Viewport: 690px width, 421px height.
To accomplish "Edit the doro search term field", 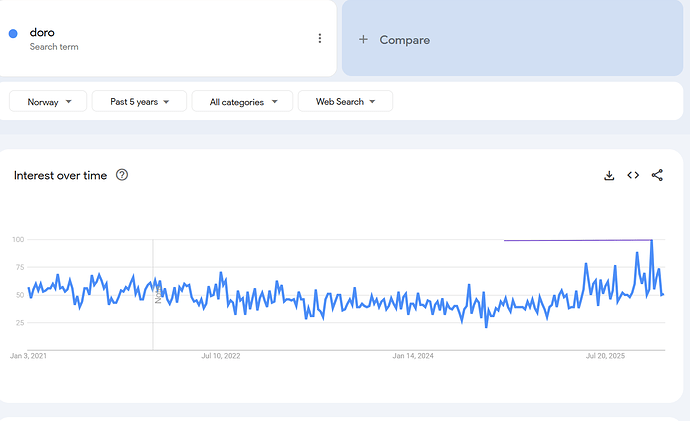I will click(x=42, y=32).
